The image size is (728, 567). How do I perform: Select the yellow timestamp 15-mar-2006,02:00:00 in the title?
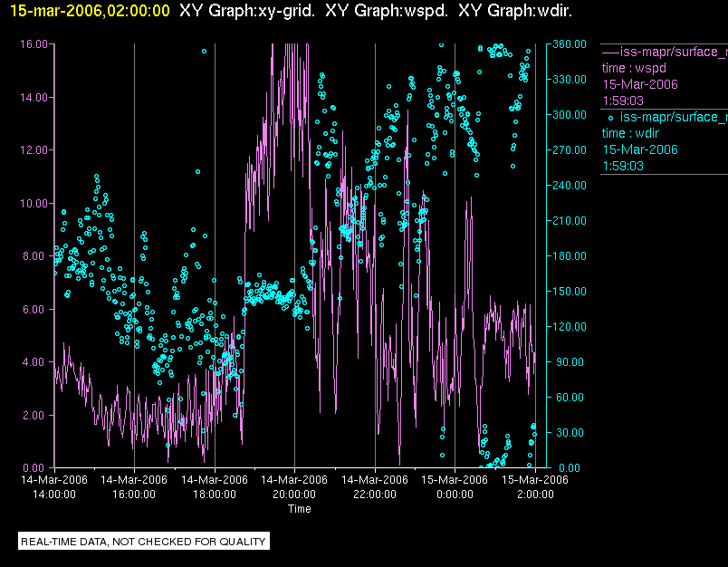(90, 11)
